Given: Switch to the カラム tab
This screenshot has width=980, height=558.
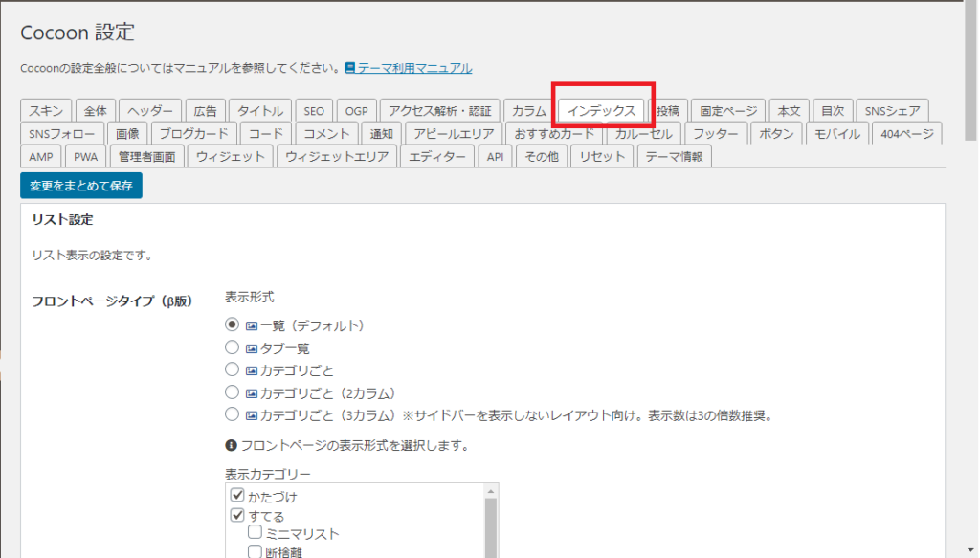Looking at the screenshot, I should 528,111.
